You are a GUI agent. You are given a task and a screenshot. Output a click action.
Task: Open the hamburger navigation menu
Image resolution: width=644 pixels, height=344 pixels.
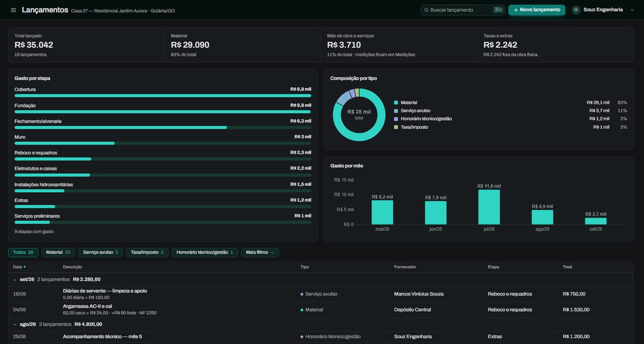13,10
